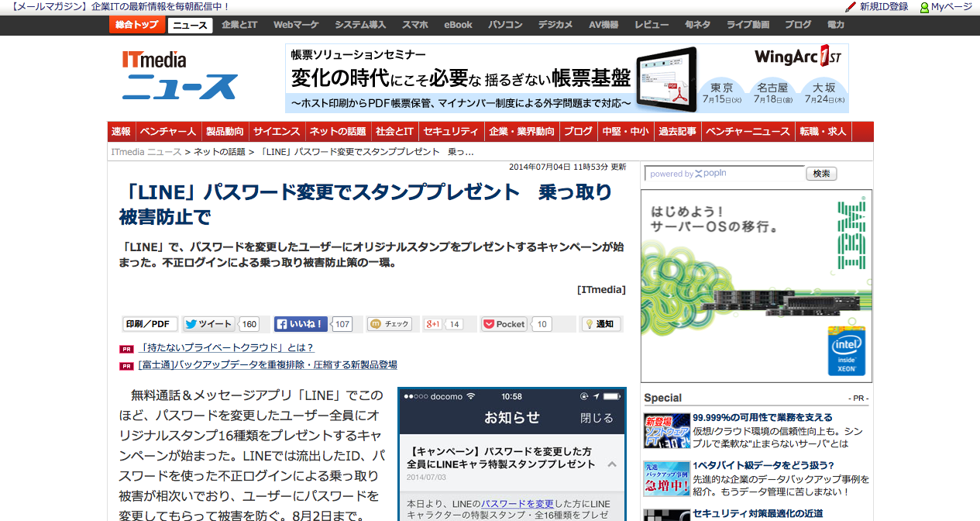Open スマホ in top navigation
The image size is (980, 521).
tap(414, 25)
